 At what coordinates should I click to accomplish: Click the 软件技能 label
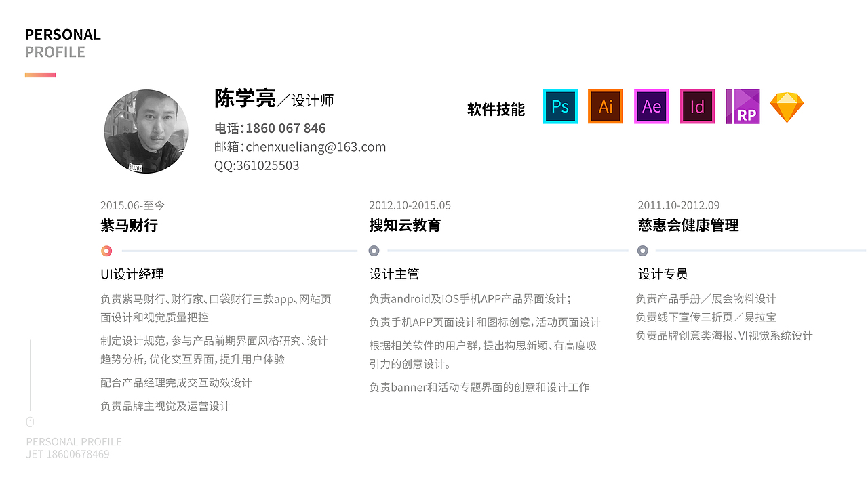496,109
